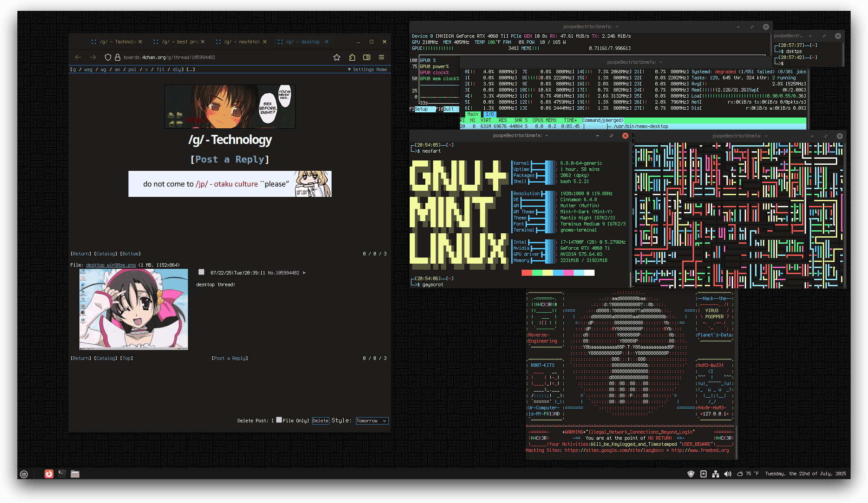Select the '/g/ - desktop' tab
The width and height of the screenshot is (868, 503).
[x=303, y=42]
